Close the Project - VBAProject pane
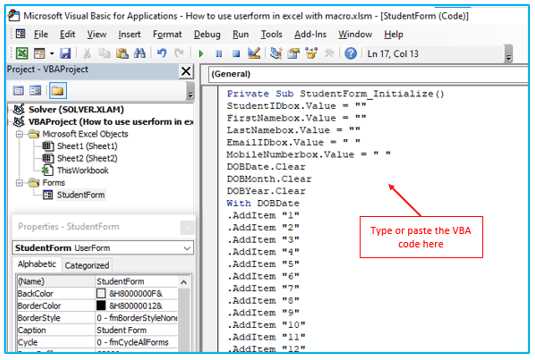The height and width of the screenshot is (360, 535). [186, 72]
